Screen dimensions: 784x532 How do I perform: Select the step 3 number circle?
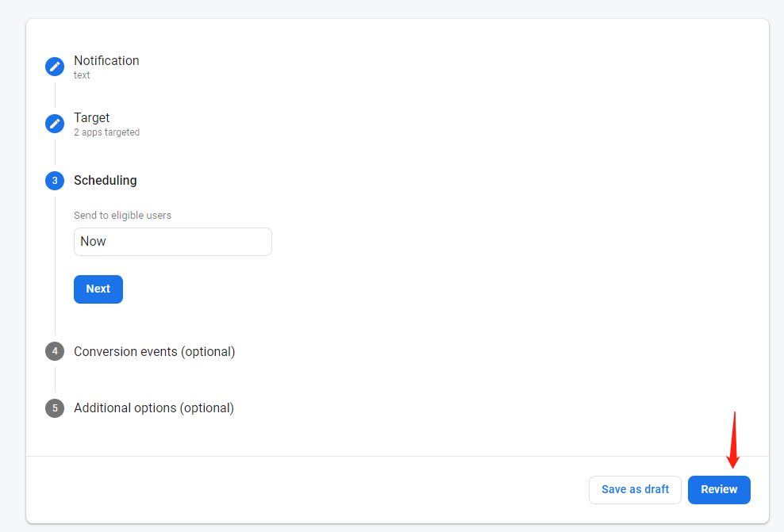[55, 181]
